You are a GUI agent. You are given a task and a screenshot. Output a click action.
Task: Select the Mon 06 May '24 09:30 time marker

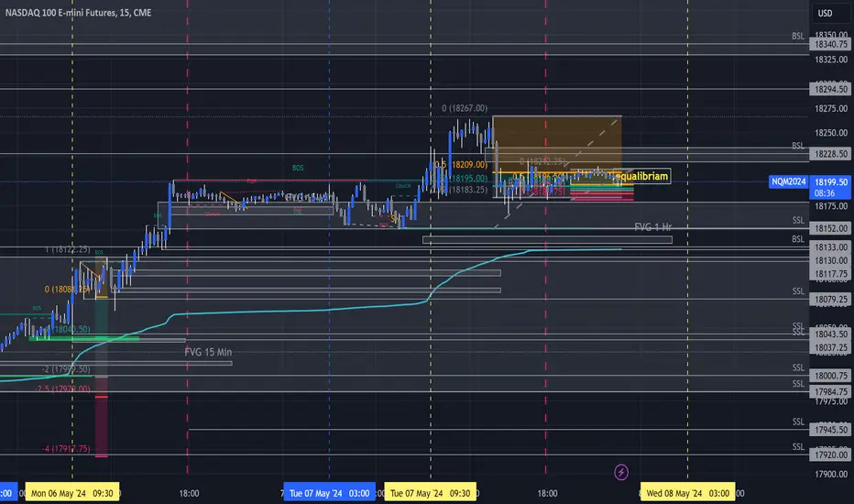point(71,493)
